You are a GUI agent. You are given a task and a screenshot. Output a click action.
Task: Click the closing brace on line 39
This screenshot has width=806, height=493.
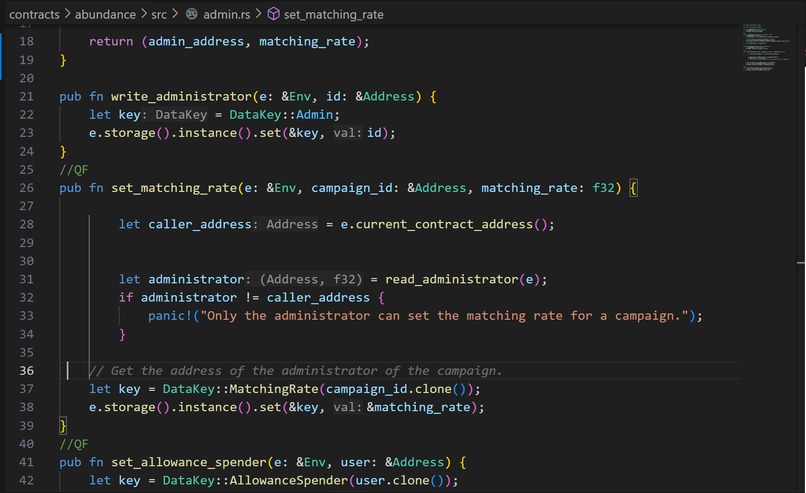[63, 426]
